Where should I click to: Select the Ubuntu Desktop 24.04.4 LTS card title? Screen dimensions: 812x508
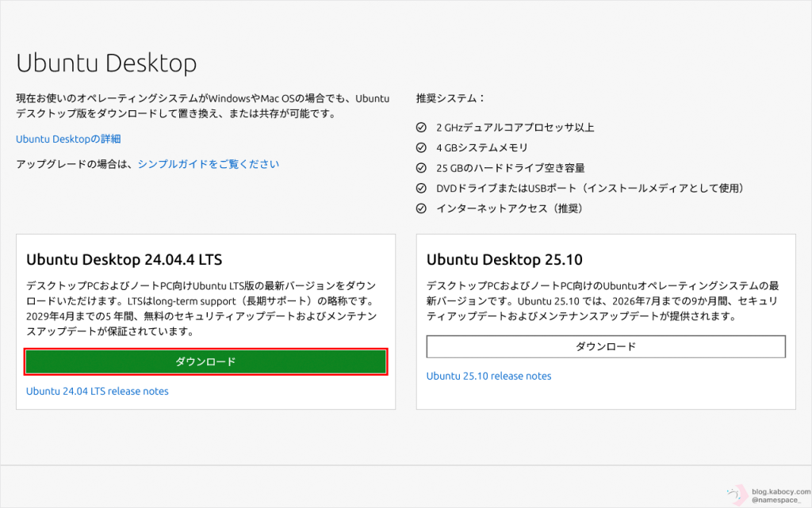point(124,259)
